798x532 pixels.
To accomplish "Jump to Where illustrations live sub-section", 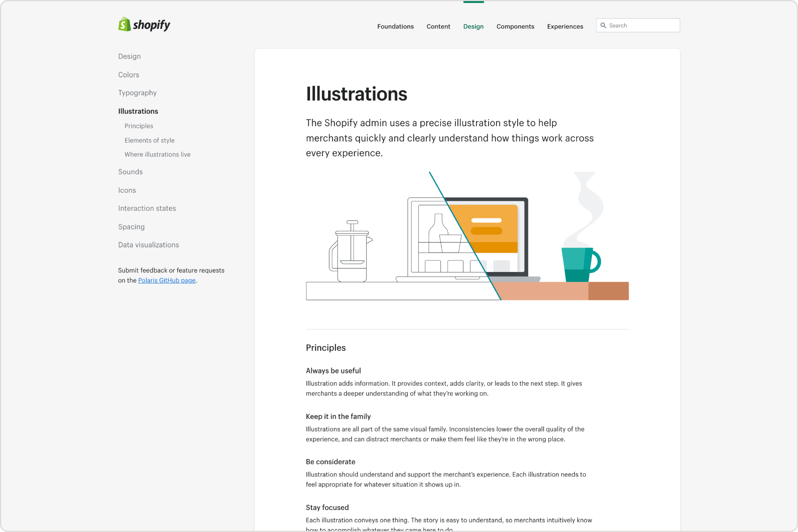I will click(x=157, y=154).
